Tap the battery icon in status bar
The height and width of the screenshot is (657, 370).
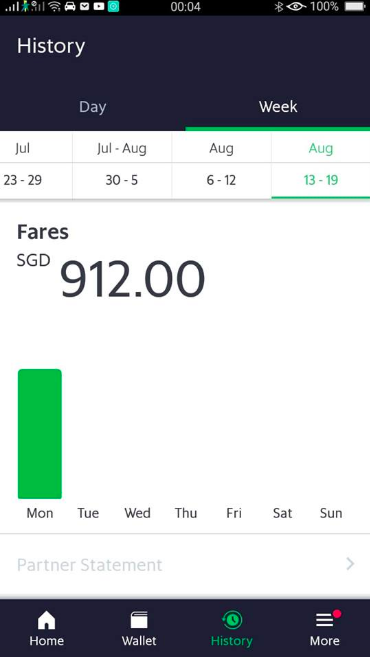click(x=355, y=7)
